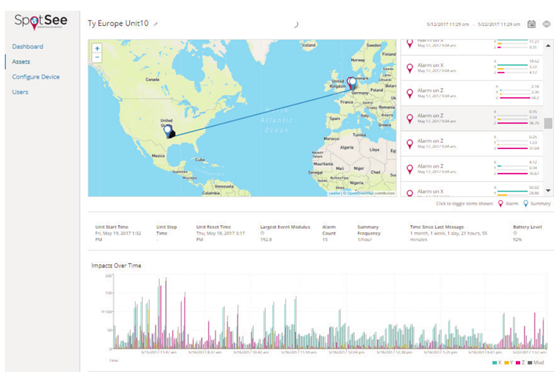This screenshot has height=372, width=554.
Task: Zoom in on the map with plus button
Action: 97,48
